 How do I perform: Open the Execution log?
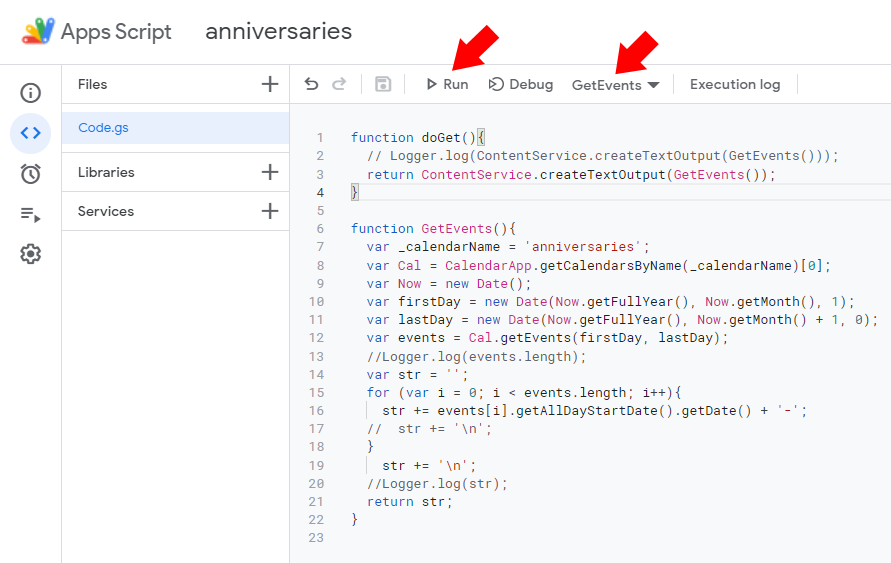(735, 84)
